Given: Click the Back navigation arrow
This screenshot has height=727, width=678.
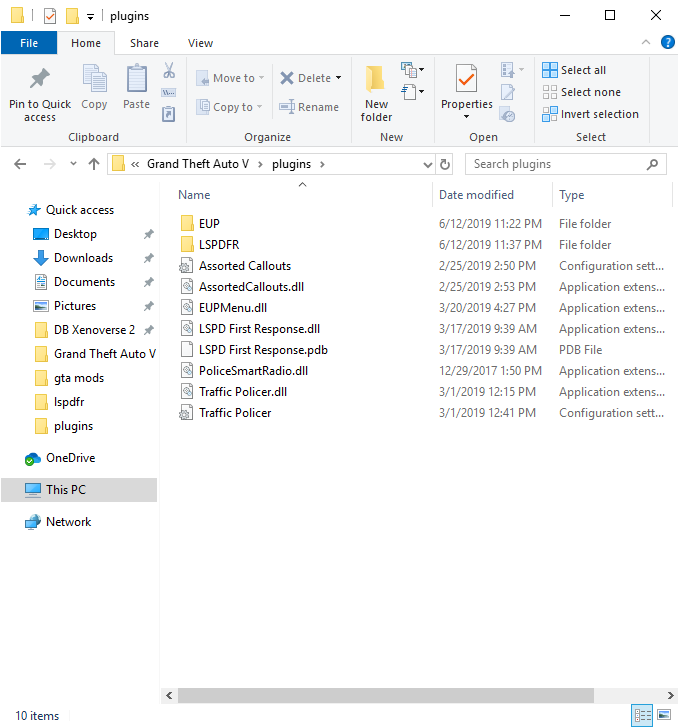Looking at the screenshot, I should point(20,164).
